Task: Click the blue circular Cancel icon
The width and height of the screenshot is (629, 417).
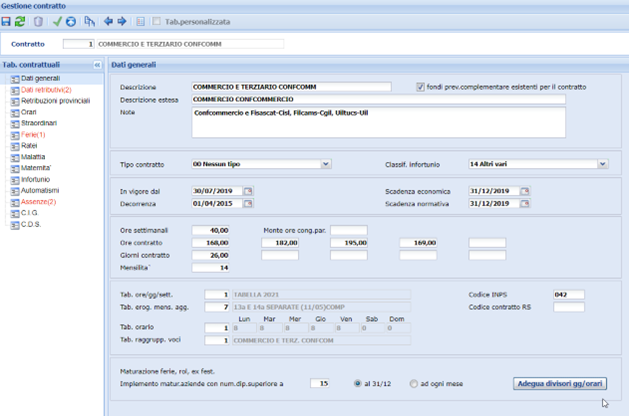Action: (71, 22)
